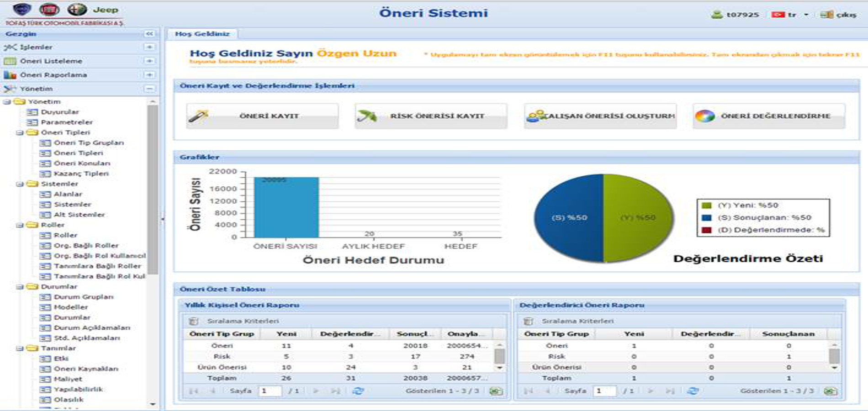The width and height of the screenshot is (868, 411).
Task: Click the RİSK ÖNERİSİ KAYIT button
Action: point(431,116)
